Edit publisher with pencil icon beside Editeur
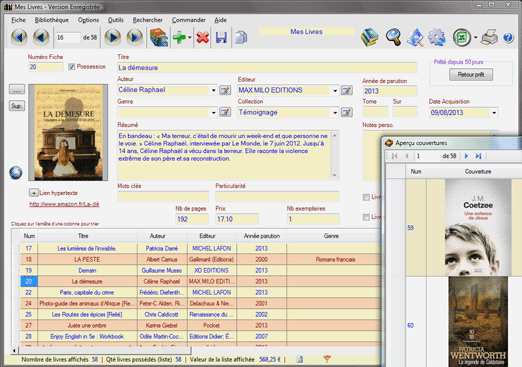 click(x=347, y=90)
